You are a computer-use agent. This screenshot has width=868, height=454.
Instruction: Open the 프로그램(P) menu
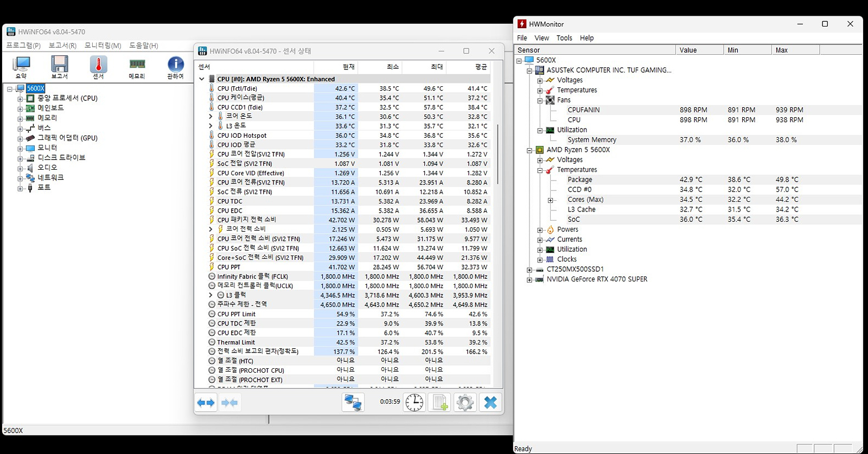click(23, 46)
